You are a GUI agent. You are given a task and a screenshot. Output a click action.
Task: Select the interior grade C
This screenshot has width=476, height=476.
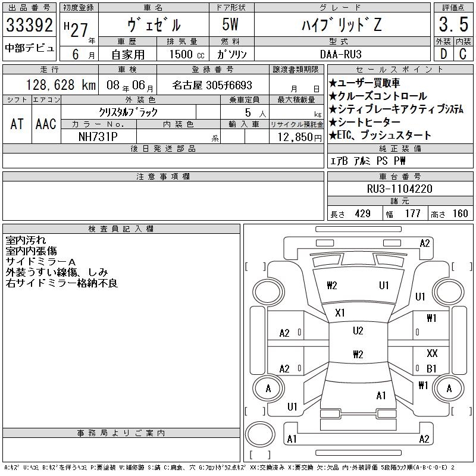pyautogui.click(x=463, y=54)
